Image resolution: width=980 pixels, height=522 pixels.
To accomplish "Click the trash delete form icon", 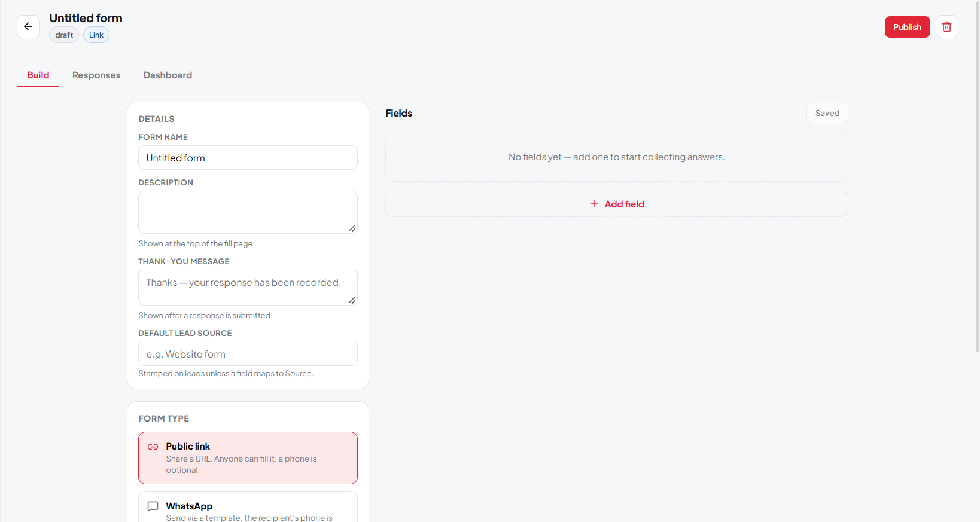I will (946, 27).
